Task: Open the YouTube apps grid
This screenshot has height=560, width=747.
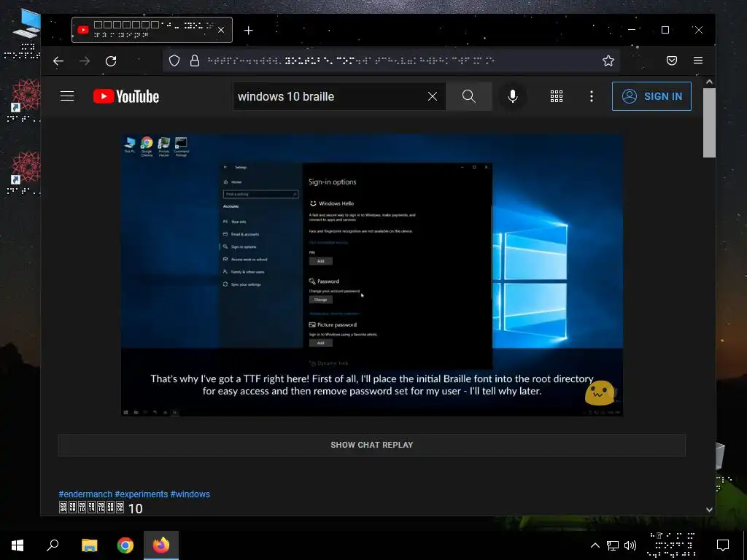Action: tap(557, 96)
